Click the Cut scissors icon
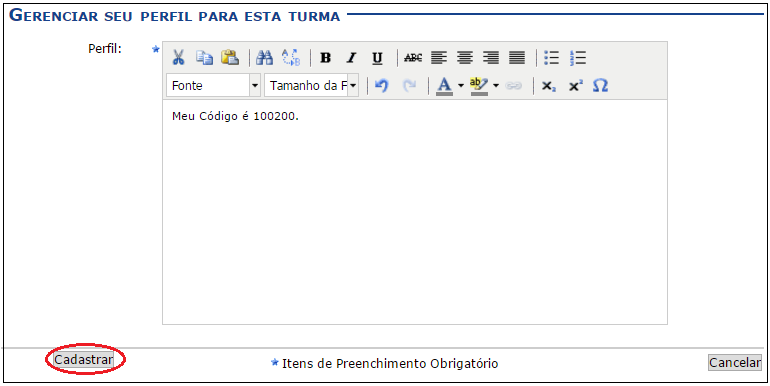 178,58
